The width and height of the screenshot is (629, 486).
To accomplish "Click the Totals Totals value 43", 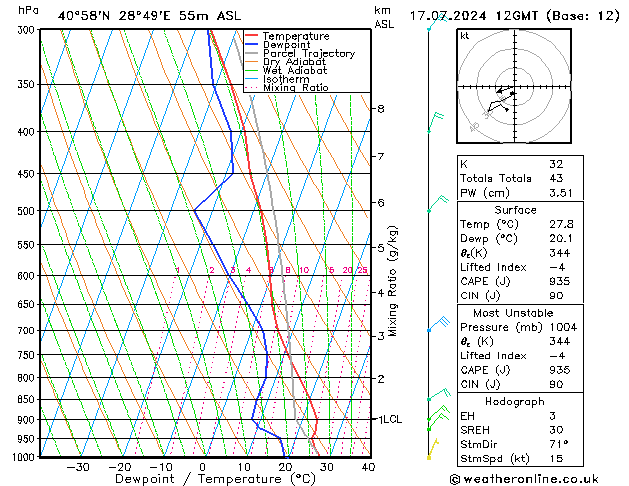I will [x=556, y=178].
